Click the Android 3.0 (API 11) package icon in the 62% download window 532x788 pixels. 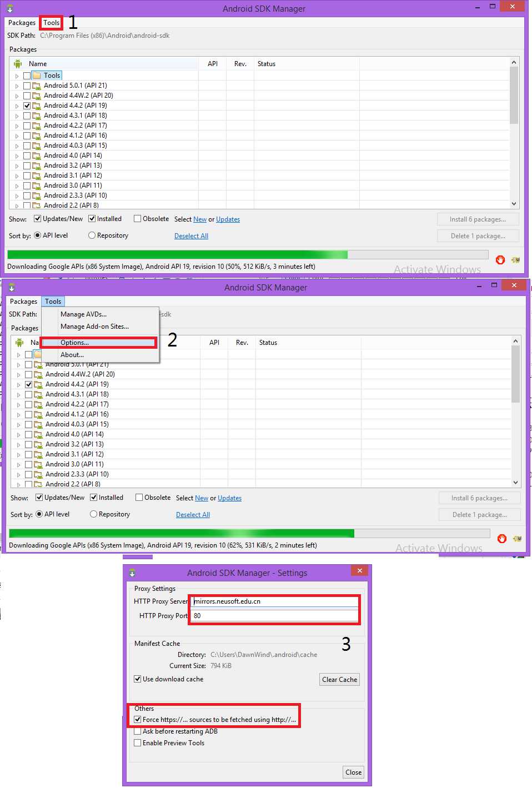tap(39, 464)
